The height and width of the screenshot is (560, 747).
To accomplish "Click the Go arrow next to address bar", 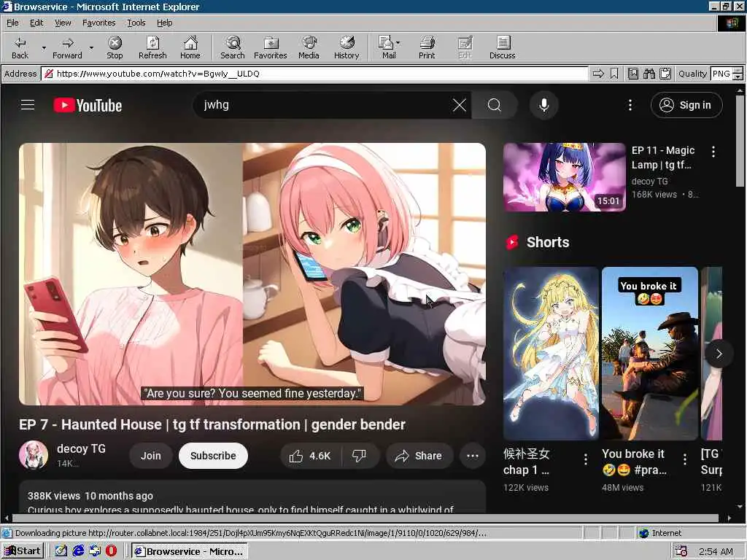I will pos(598,74).
